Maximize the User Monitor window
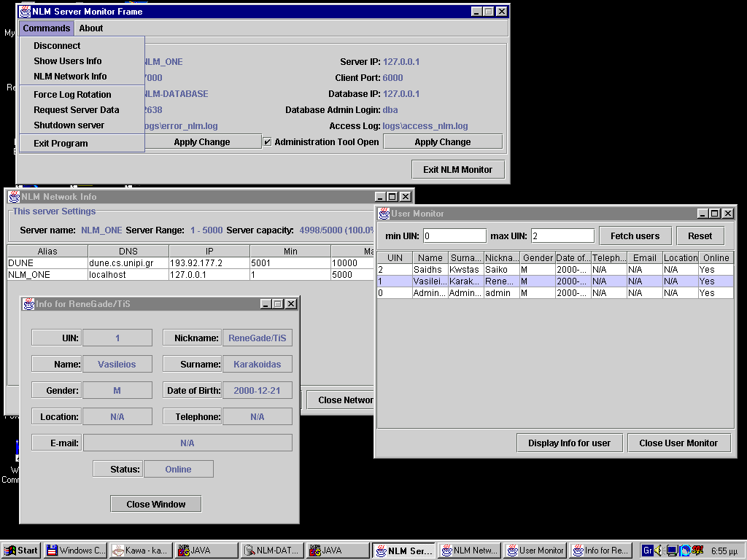Screen dimensions: 747x560 pyautogui.click(x=715, y=214)
